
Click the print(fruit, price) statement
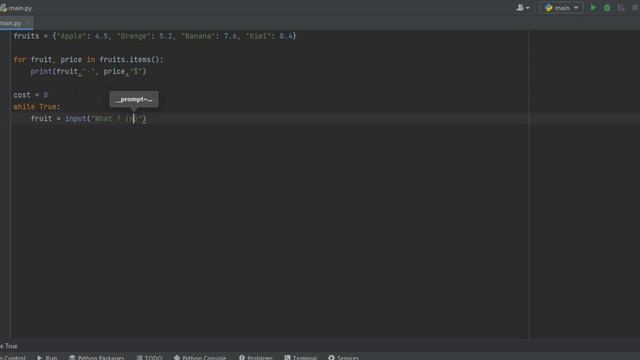click(x=88, y=72)
